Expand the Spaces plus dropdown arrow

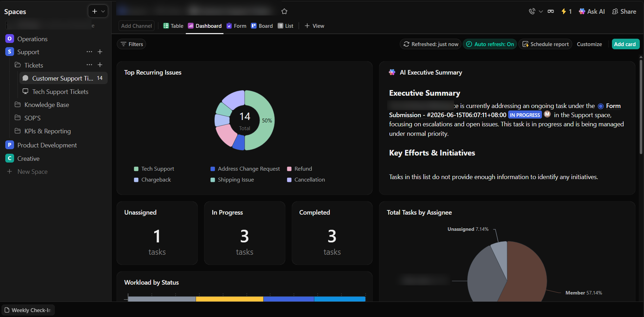pos(103,12)
